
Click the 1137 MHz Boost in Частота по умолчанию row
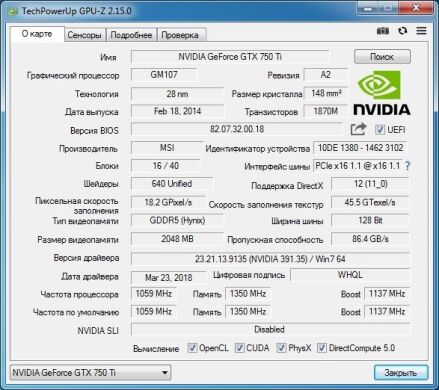[x=387, y=312]
